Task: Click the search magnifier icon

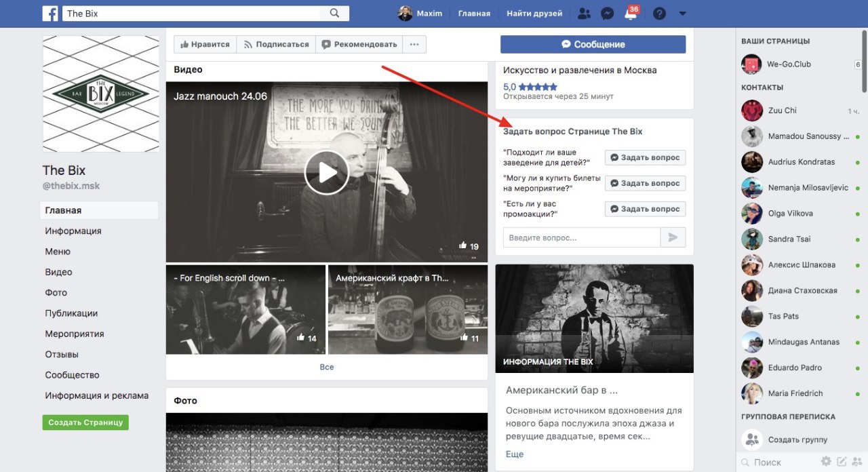Action: point(334,13)
